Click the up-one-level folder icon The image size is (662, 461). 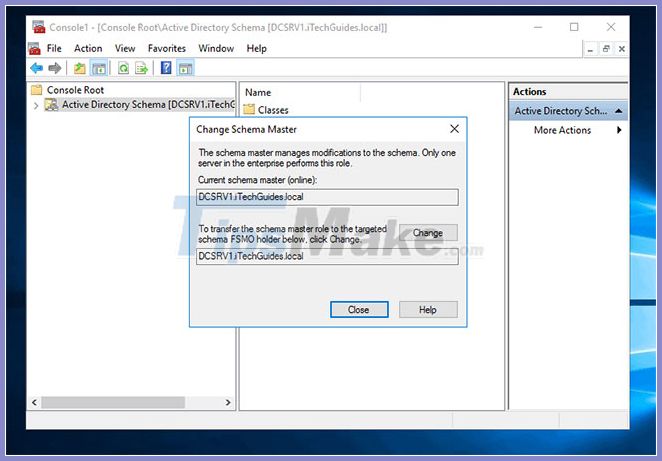tap(79, 68)
